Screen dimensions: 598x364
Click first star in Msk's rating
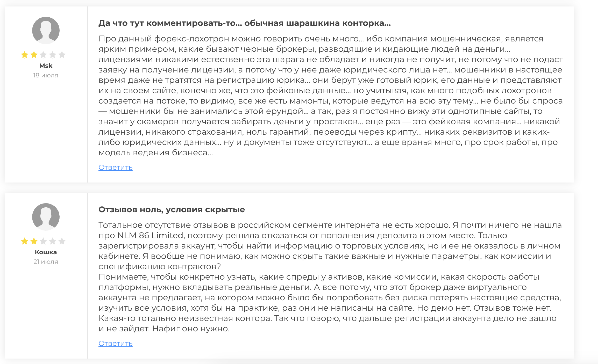pyautogui.click(x=25, y=55)
